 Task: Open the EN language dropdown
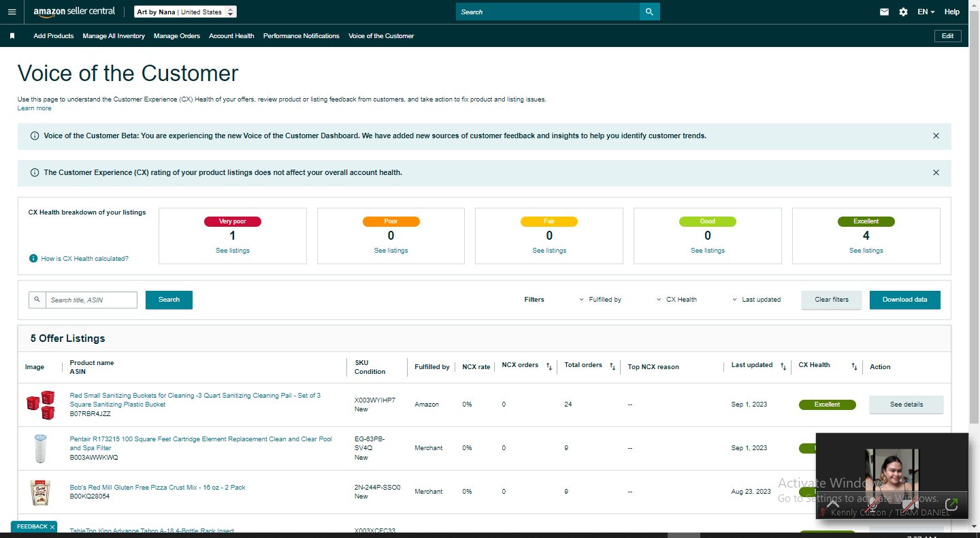926,12
